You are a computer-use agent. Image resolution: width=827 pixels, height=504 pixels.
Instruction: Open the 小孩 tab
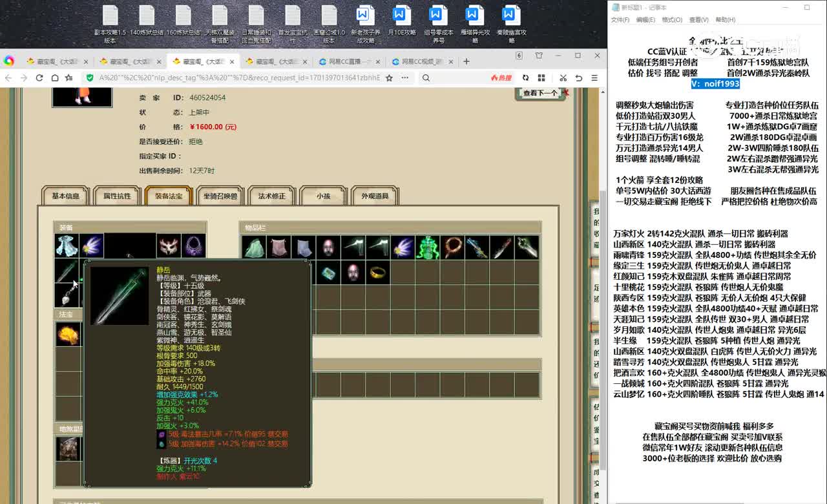(x=324, y=196)
